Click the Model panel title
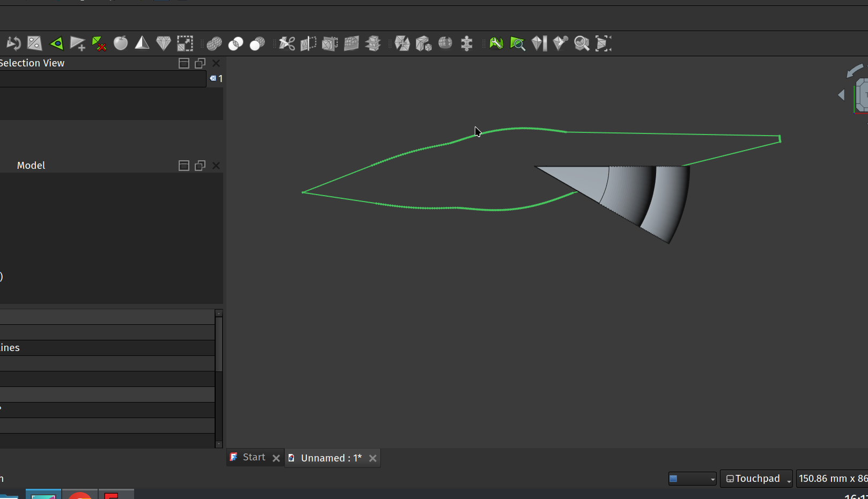Screen dimensions: 868x499 [31, 166]
